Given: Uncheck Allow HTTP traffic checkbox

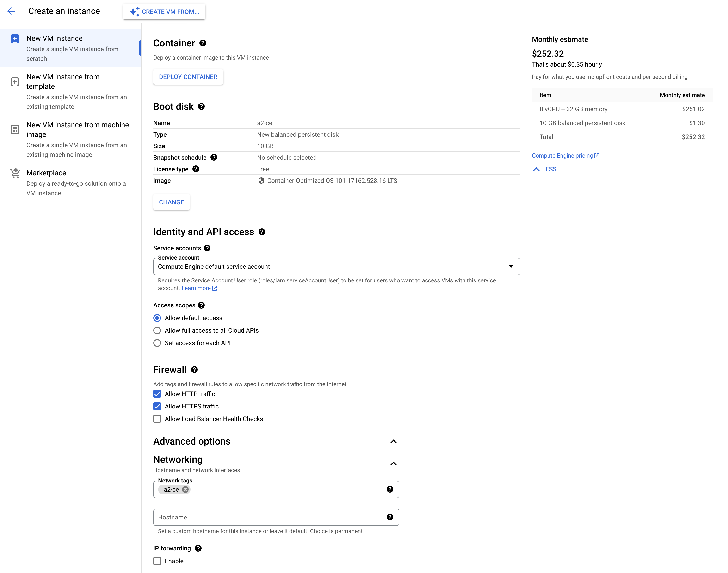Looking at the screenshot, I should pyautogui.click(x=157, y=394).
